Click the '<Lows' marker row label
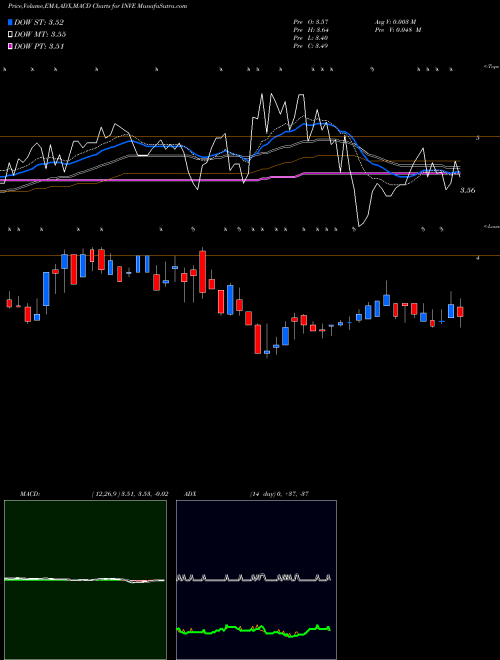500x660 pixels. pyautogui.click(x=491, y=226)
